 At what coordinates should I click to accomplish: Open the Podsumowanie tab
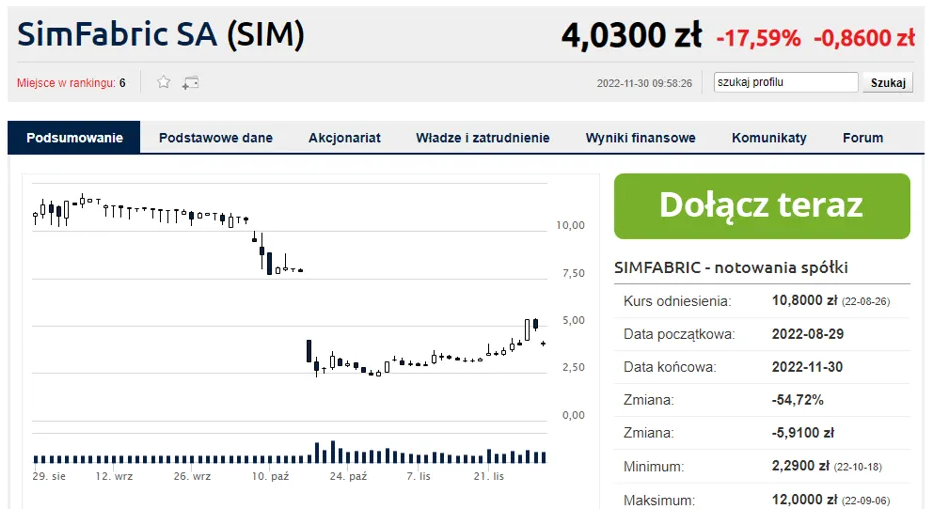click(74, 138)
